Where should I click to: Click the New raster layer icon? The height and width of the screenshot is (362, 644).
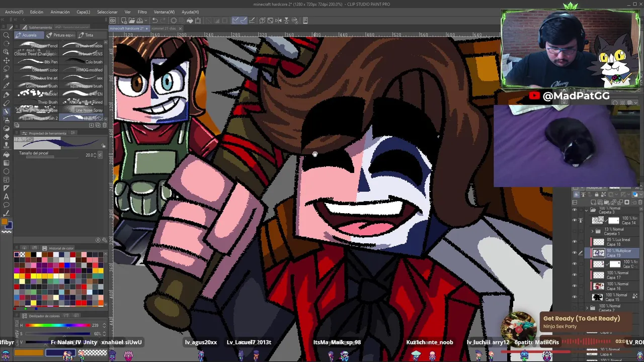pos(593,202)
